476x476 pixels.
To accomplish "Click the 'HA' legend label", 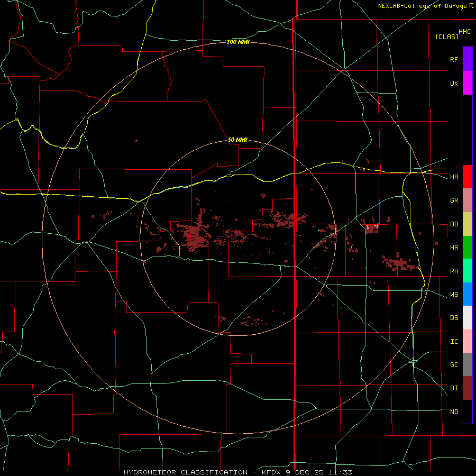I will (454, 177).
